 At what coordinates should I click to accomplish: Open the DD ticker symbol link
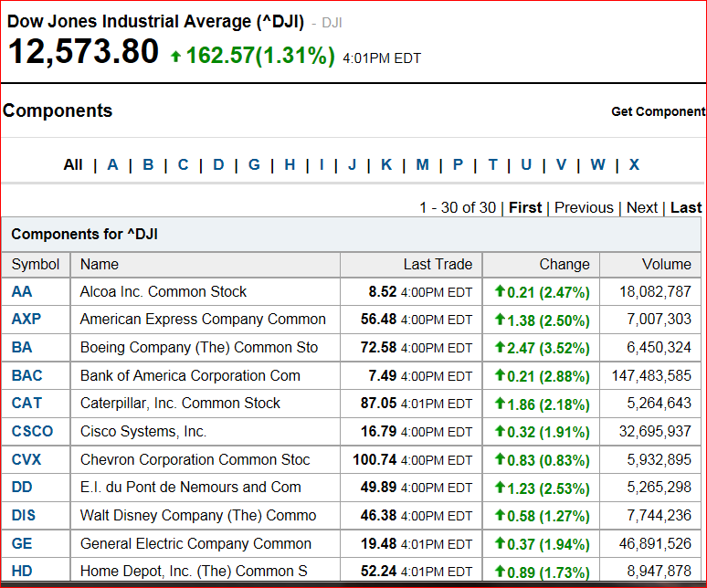(x=22, y=487)
